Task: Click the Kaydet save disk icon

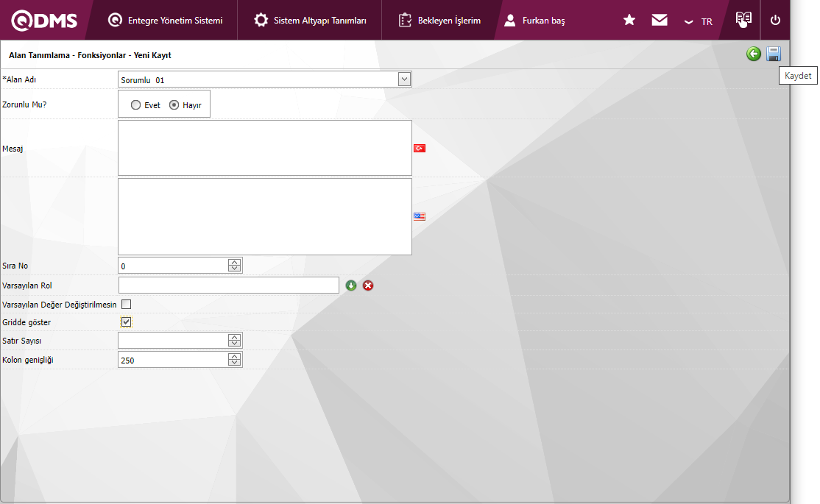Action: point(774,53)
